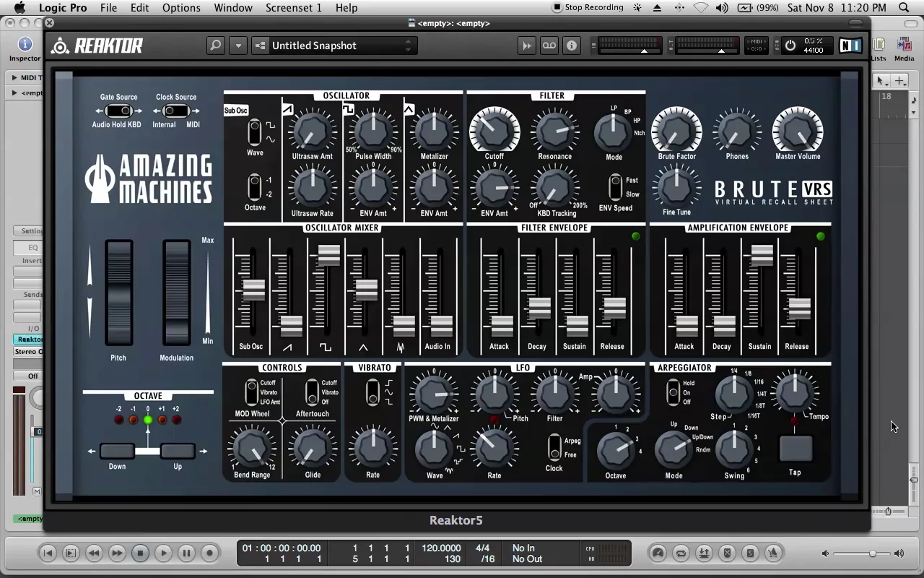Click the LFO Rate knob
The image size is (924, 578).
coord(494,448)
